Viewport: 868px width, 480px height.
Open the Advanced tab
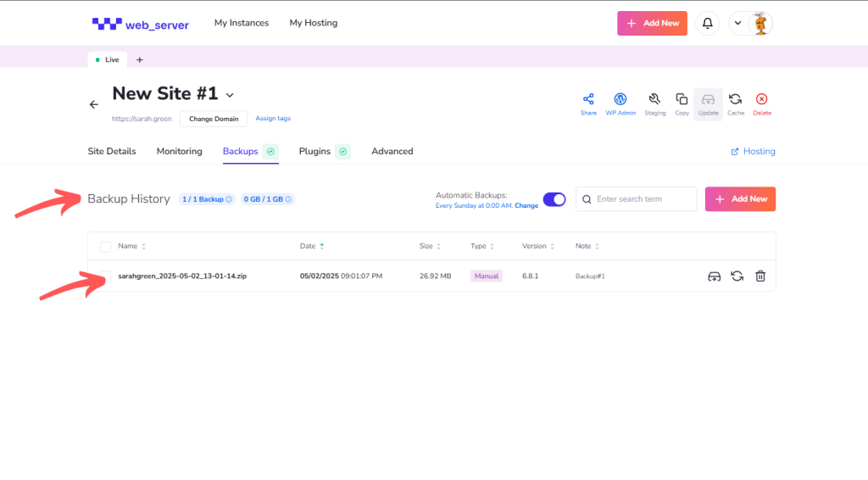(392, 151)
